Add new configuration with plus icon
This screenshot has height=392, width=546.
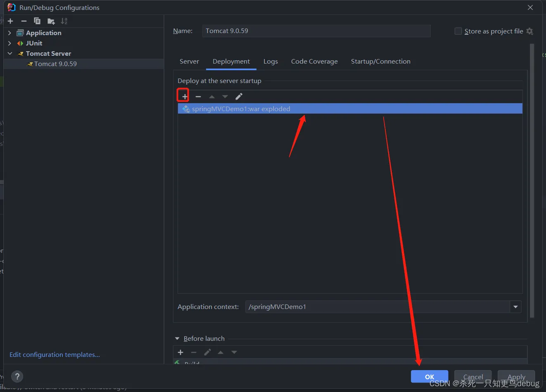10,21
